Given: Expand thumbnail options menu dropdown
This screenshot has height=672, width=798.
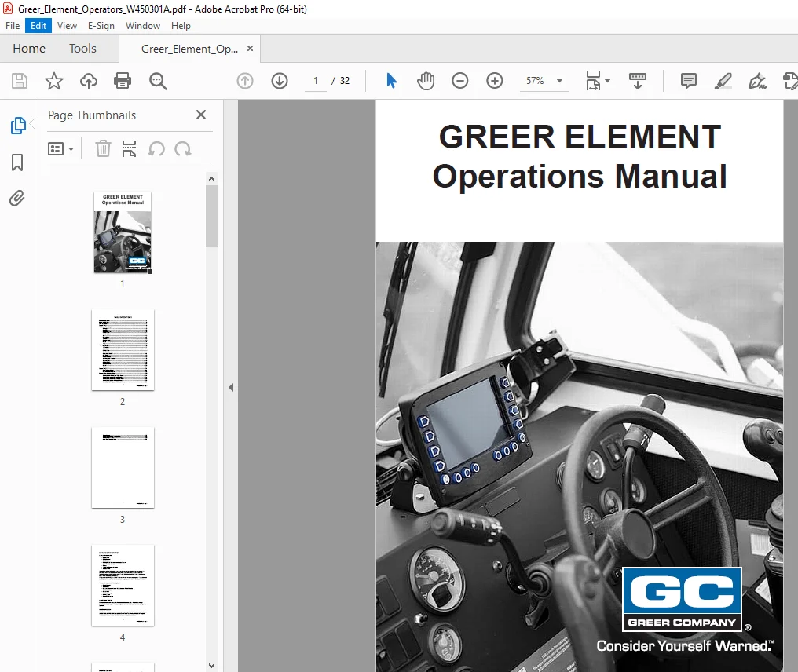Looking at the screenshot, I should coord(60,149).
